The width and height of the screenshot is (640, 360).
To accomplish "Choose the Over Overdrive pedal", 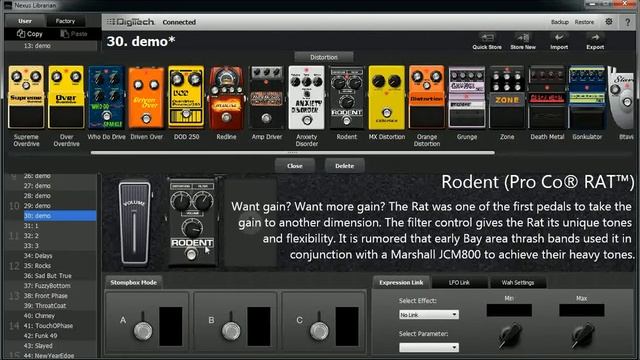I will 66,97.
